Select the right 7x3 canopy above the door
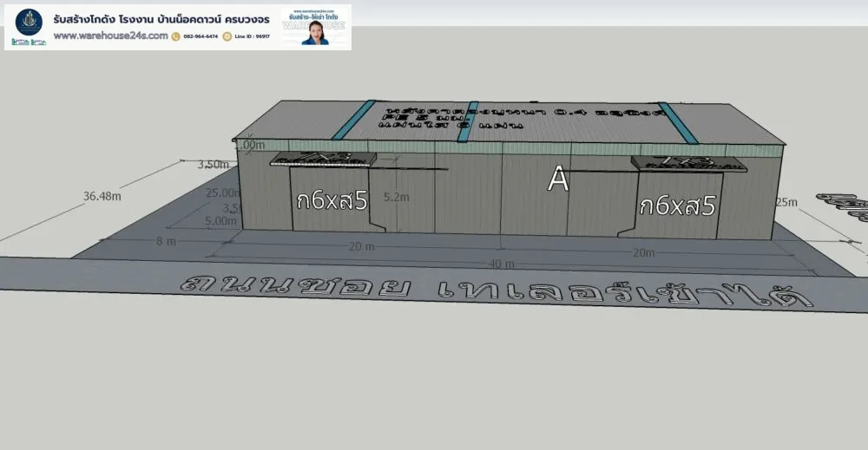This screenshot has width=868, height=450. point(687,162)
